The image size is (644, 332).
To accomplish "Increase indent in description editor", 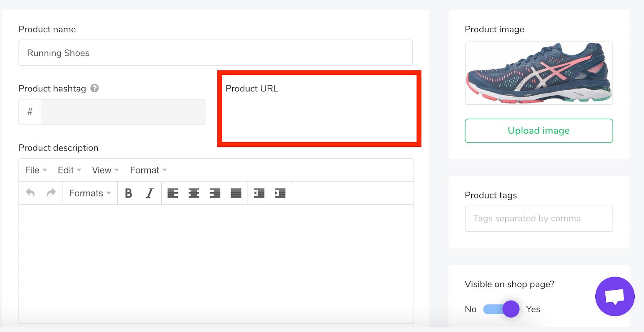I will tap(280, 193).
